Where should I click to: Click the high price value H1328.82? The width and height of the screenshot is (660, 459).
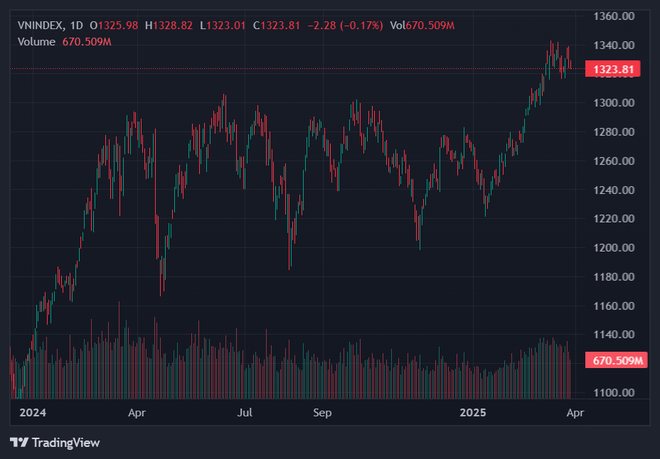point(169,26)
